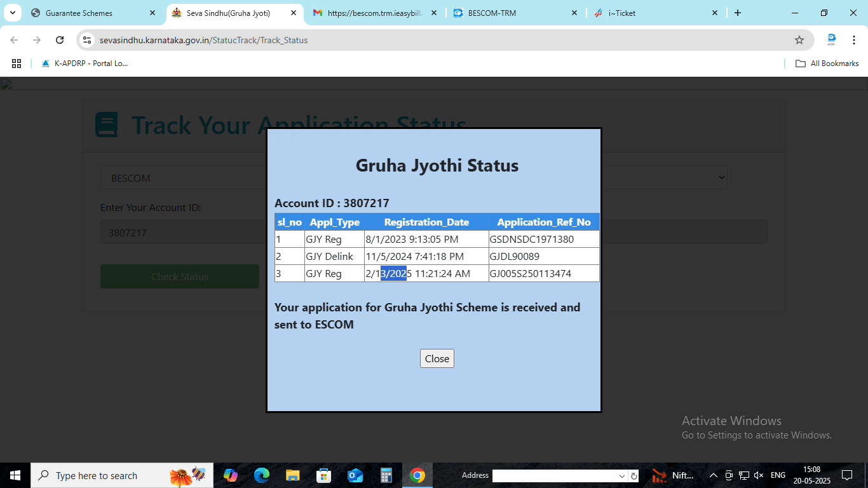Close the i~Ticket tab
Screen dimensions: 868x488
point(715,13)
